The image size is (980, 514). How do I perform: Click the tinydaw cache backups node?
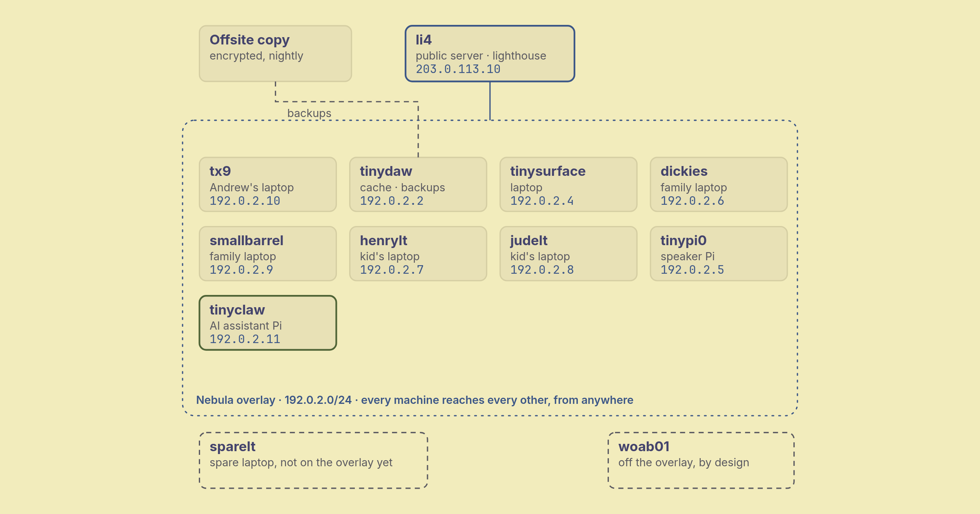418,184
